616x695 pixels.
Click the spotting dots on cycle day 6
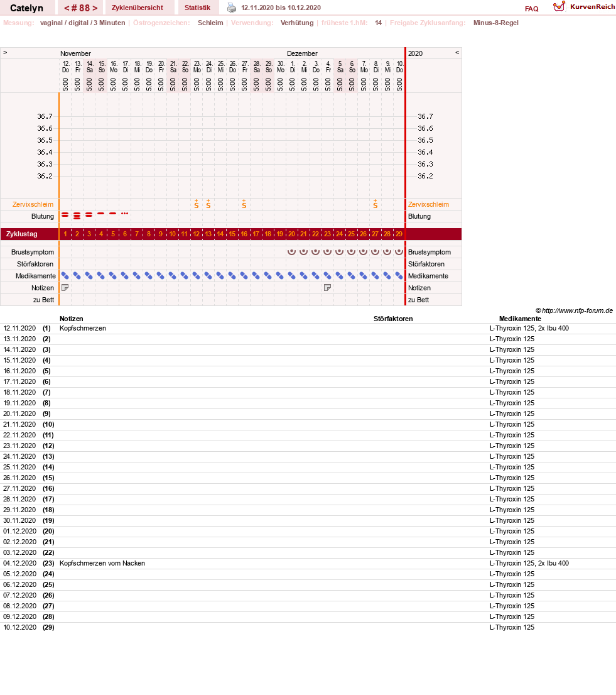[125, 214]
